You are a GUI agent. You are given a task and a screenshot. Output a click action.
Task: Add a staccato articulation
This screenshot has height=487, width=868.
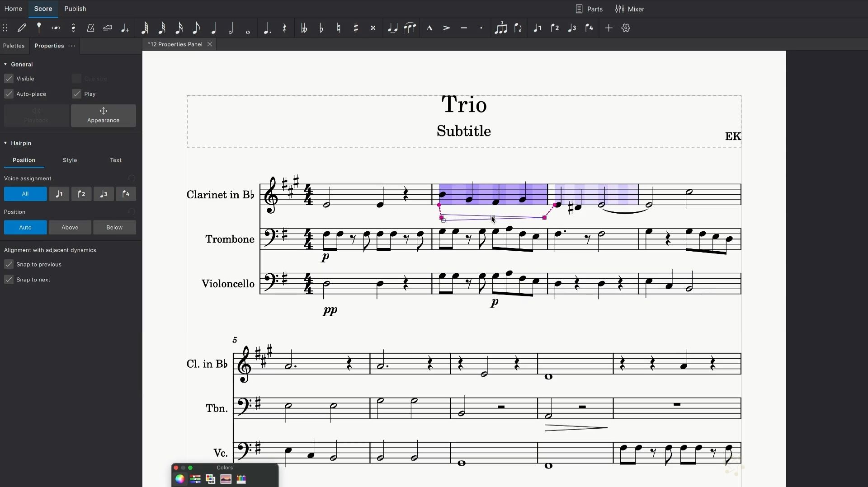point(481,28)
